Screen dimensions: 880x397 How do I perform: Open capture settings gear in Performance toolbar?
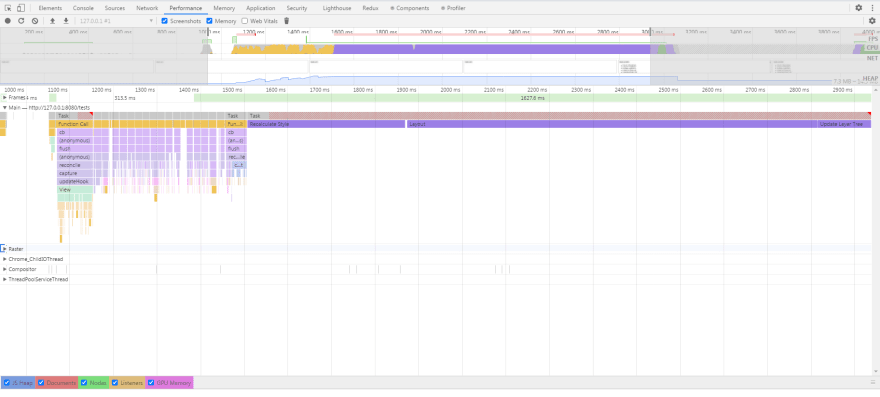coord(872,21)
